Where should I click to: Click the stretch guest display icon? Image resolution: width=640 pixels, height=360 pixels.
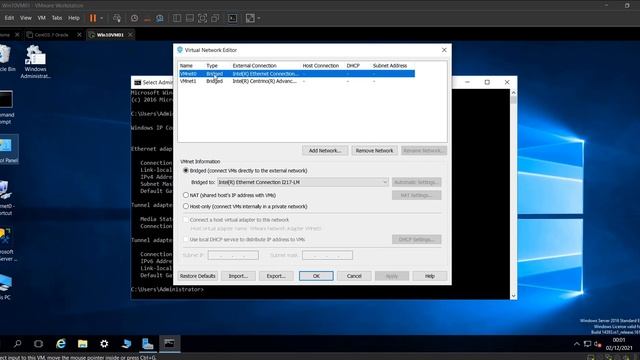[x=250, y=18]
